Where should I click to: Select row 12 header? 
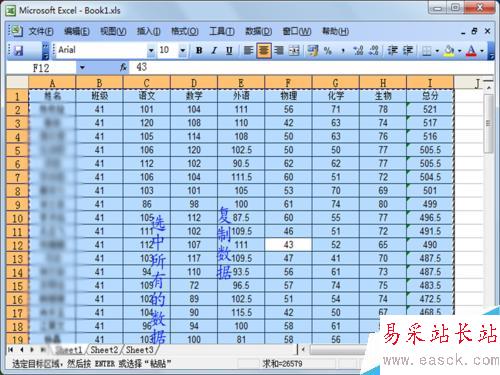(x=17, y=245)
